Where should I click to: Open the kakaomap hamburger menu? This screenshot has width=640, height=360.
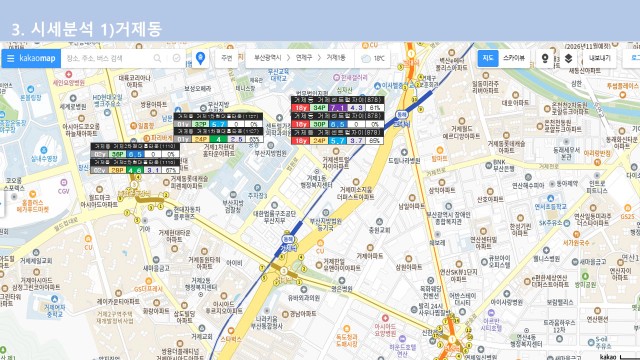click(x=10, y=59)
